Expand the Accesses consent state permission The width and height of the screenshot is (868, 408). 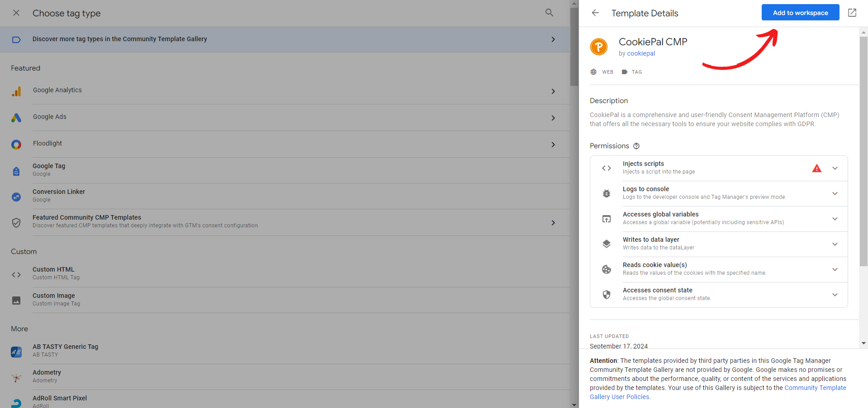(835, 295)
